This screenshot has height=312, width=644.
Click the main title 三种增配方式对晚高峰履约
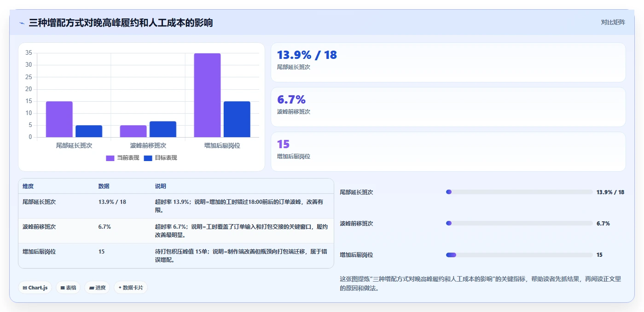121,23
